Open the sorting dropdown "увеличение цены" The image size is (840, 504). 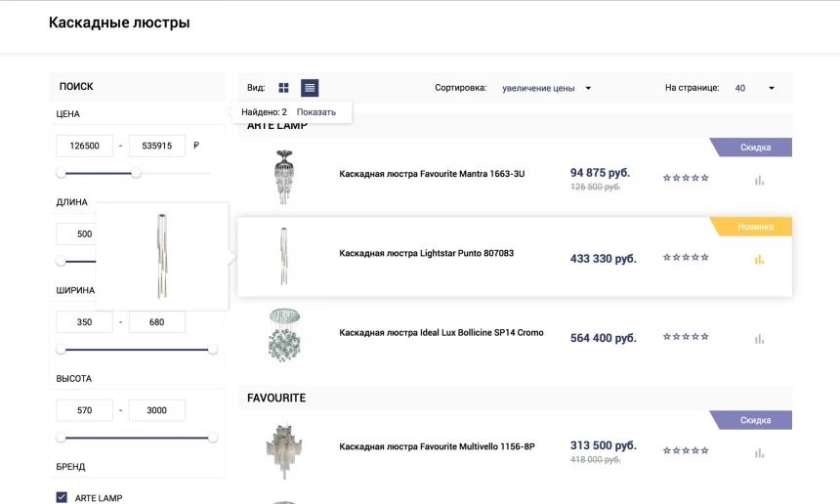pos(547,88)
